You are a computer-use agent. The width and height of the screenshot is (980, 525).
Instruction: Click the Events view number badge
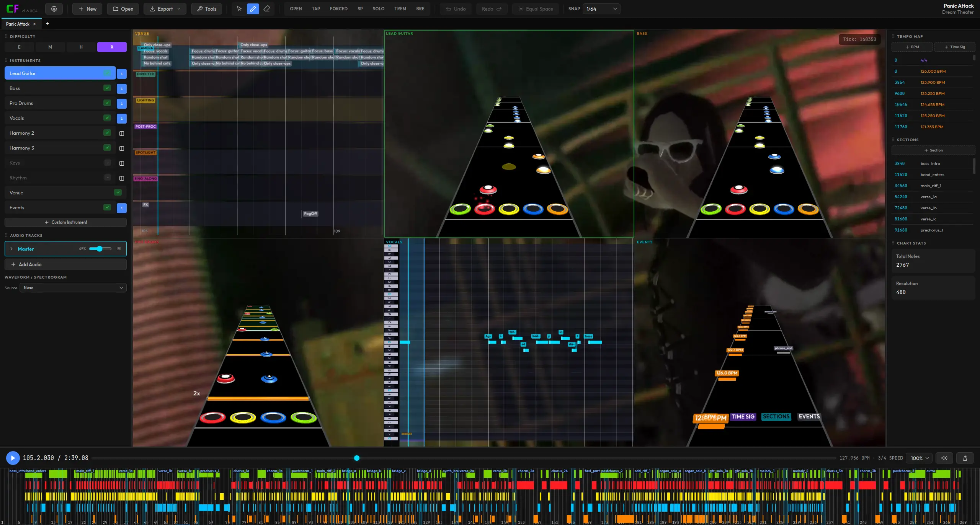tap(122, 208)
